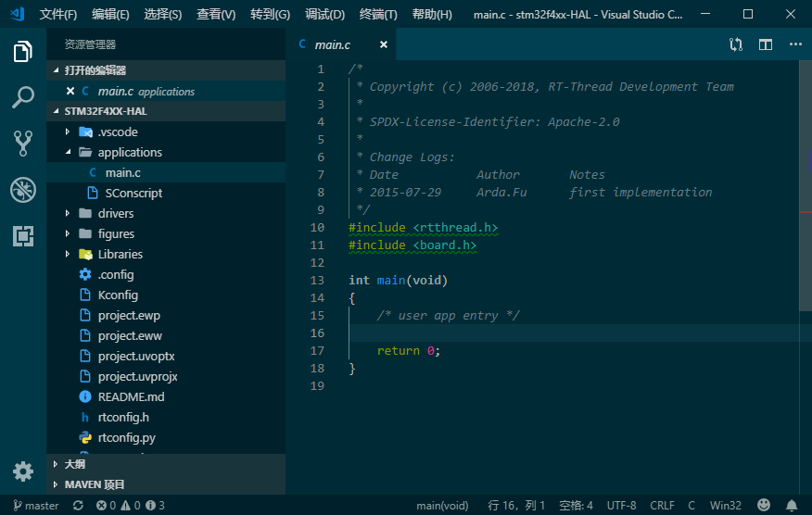812x515 pixels.
Task: Click the 空格: 4 indentation setting
Action: pos(576,505)
